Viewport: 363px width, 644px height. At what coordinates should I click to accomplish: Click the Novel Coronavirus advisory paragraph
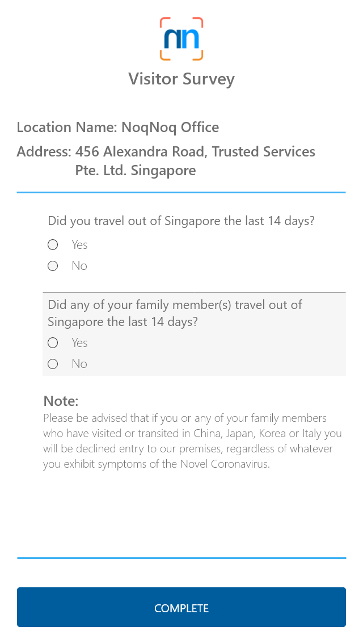pos(193,442)
